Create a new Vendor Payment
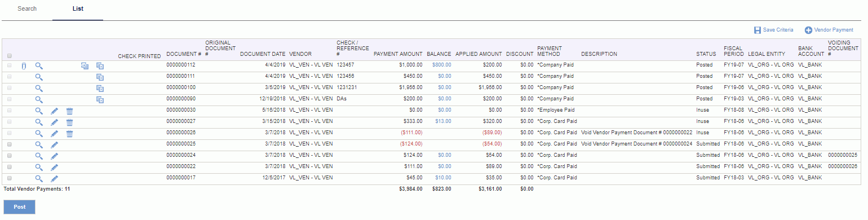Viewport: 868px width, 220px height. (x=829, y=30)
